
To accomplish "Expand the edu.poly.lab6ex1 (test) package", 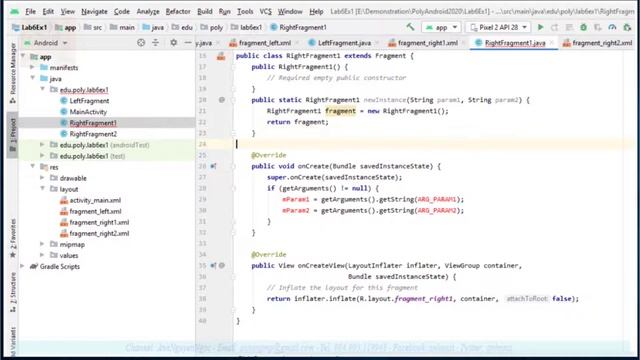I will pos(42,156).
